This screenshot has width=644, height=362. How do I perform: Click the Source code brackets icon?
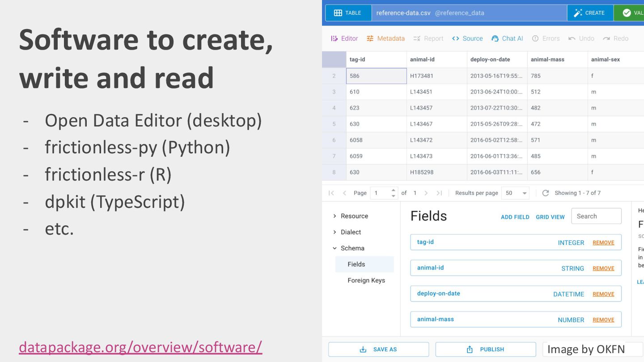click(455, 38)
